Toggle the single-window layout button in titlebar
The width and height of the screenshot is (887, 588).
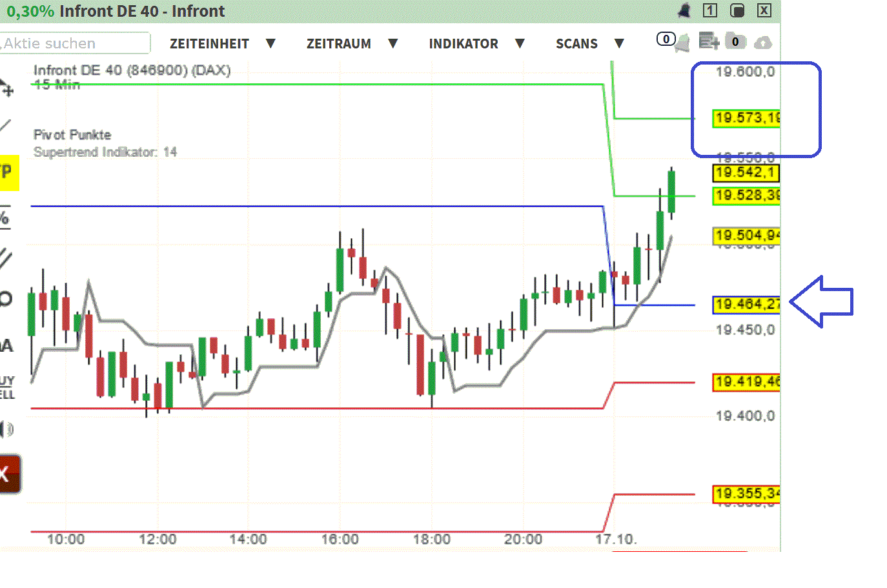(710, 10)
